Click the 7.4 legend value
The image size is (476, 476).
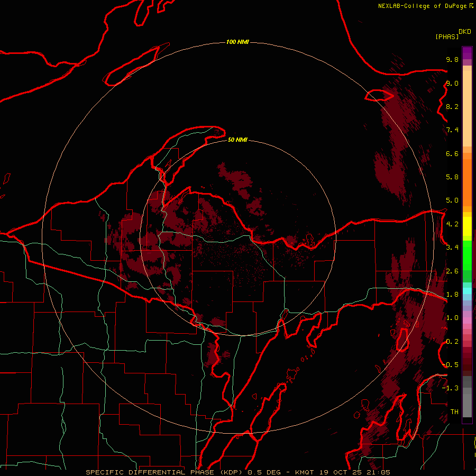pos(452,130)
